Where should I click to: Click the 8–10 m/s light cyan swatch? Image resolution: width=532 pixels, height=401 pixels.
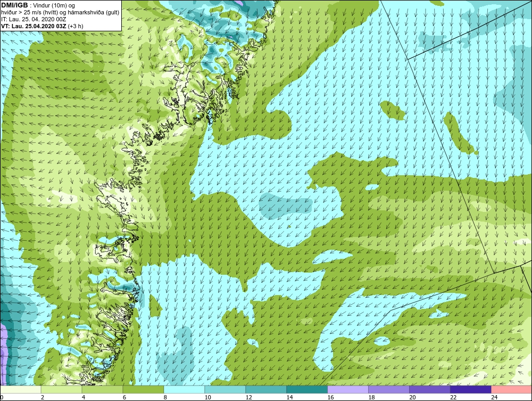pos(184,389)
